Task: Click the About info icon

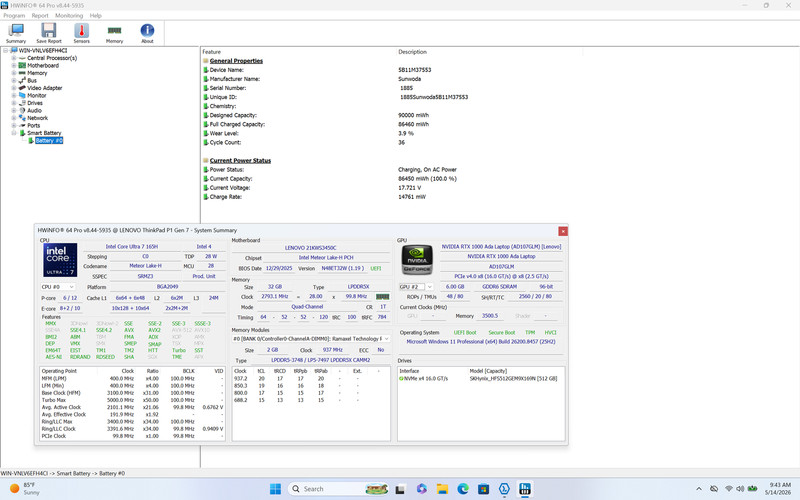Action: point(147,31)
